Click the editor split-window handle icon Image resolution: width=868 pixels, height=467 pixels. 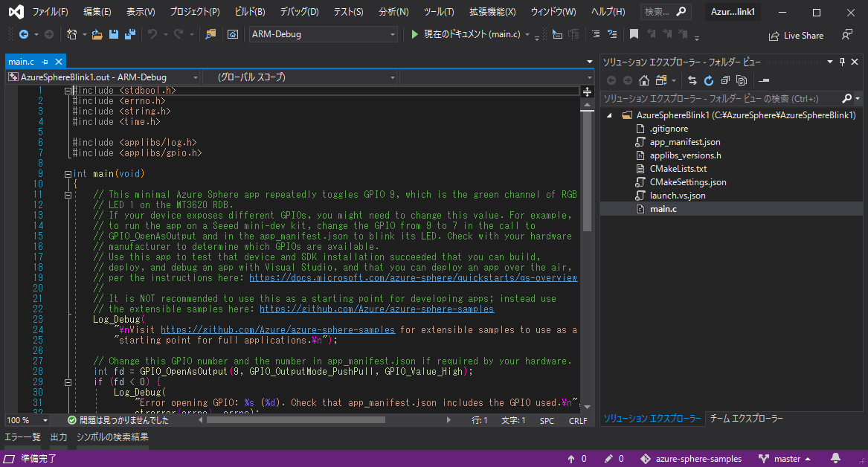pyautogui.click(x=588, y=92)
